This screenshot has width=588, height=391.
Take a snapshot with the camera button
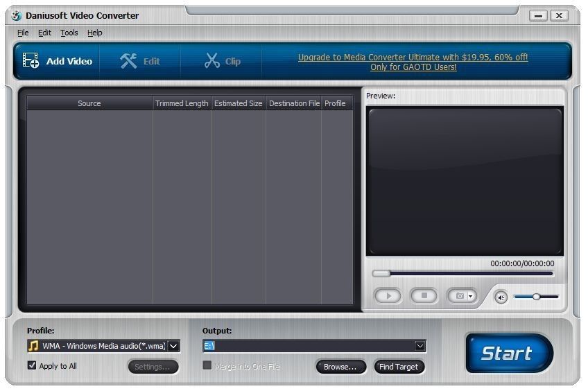458,296
